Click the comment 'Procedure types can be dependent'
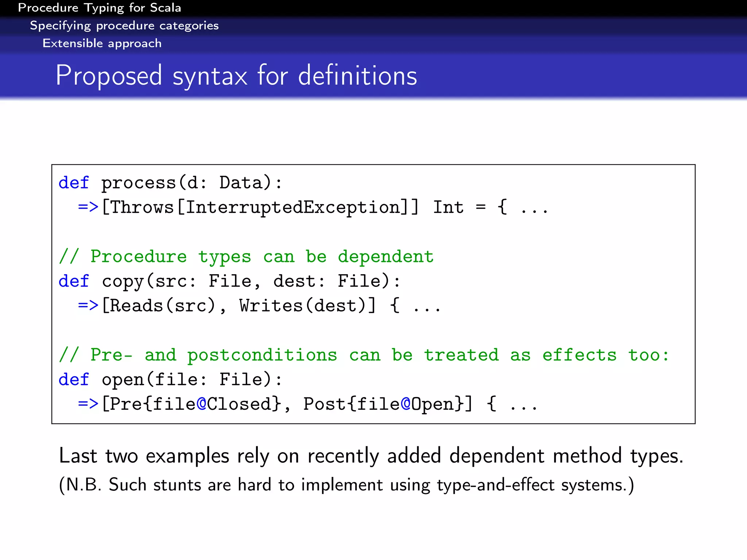Screen dimensions: 747x560 click(247, 256)
